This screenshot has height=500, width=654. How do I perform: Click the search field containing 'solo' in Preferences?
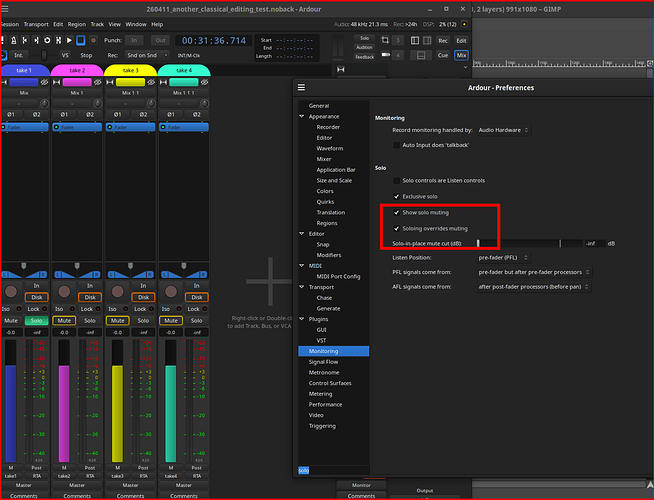(334, 470)
